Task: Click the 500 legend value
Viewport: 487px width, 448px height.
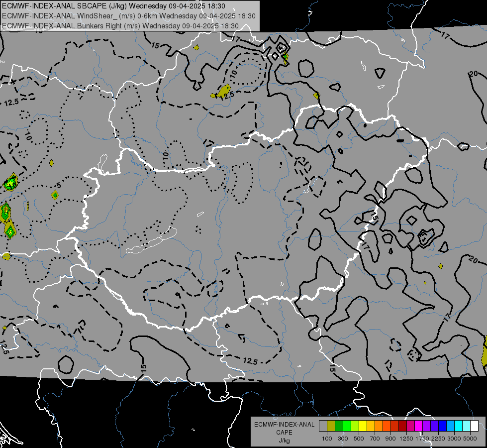Action: (359, 439)
